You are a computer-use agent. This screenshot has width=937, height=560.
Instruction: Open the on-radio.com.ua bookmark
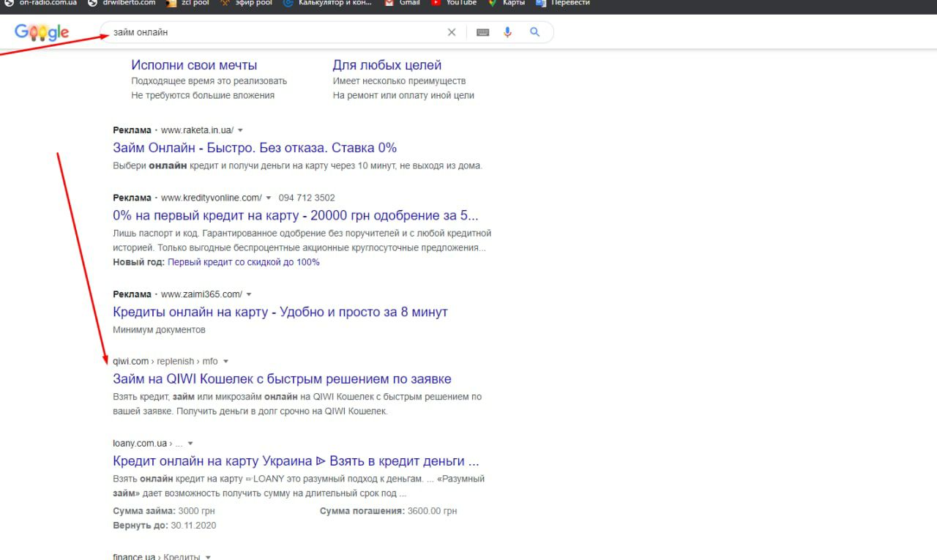[x=41, y=3]
